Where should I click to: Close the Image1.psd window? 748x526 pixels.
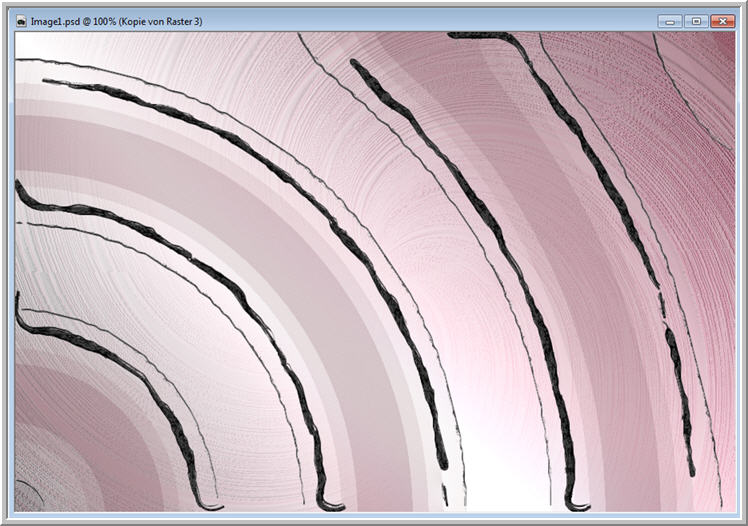tap(722, 21)
